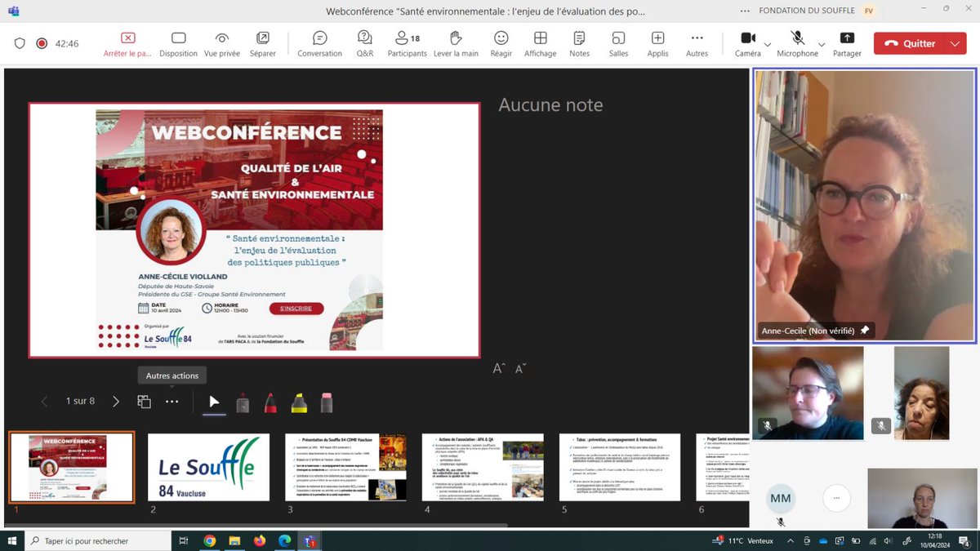Click the Partager share button
The image size is (980, 551).
point(847,43)
